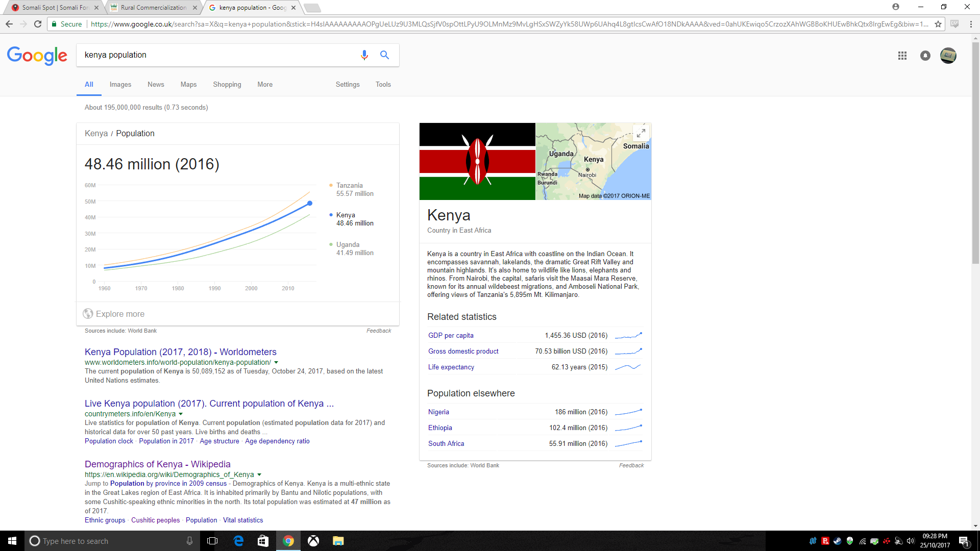Click the Chrome profile icon in the title bar
980x551 pixels.
pos(896,7)
